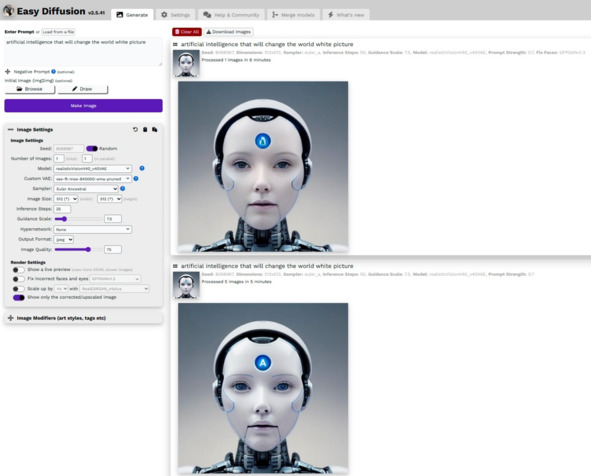The height and width of the screenshot is (476, 591).
Task: Enable Show a live preview
Action: (18, 269)
